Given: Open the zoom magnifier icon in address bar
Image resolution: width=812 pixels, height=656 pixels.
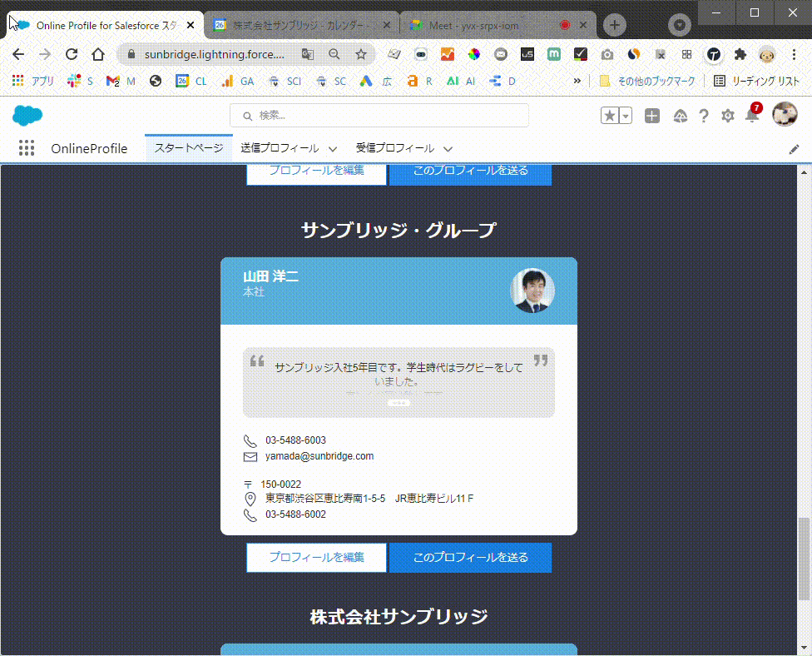Looking at the screenshot, I should [334, 54].
